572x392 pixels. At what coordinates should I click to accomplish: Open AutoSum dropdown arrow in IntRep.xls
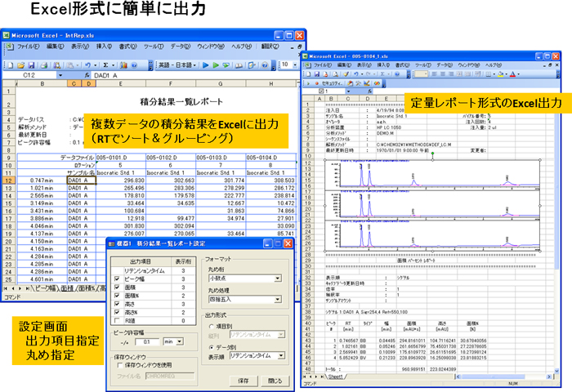113,65
